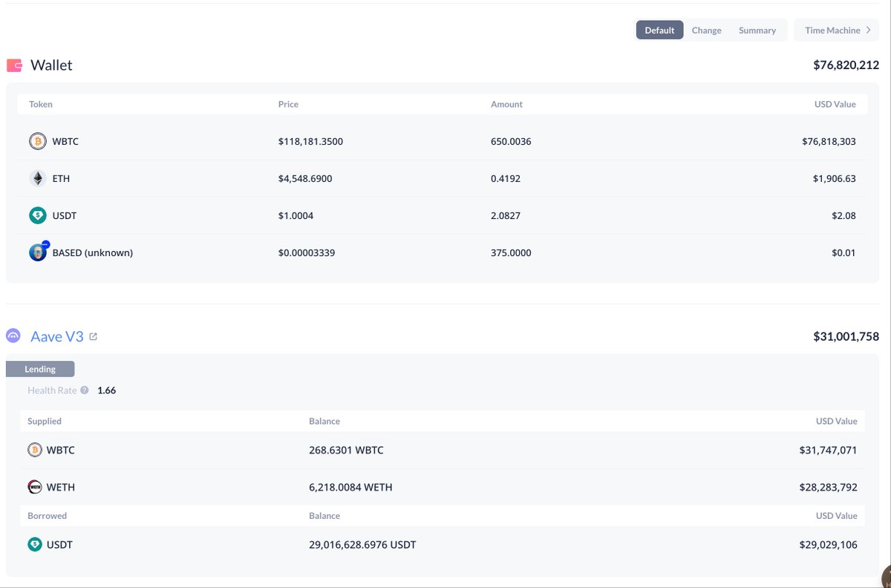Select the Lending tag label
The height and width of the screenshot is (588, 891).
tap(40, 369)
